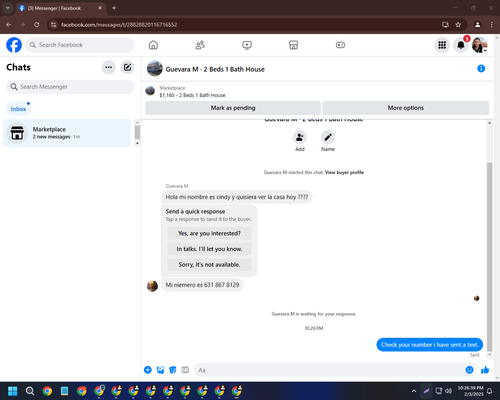Send quick response Yes, are you interested?
Image resolution: width=500 pixels, height=400 pixels.
209,233
